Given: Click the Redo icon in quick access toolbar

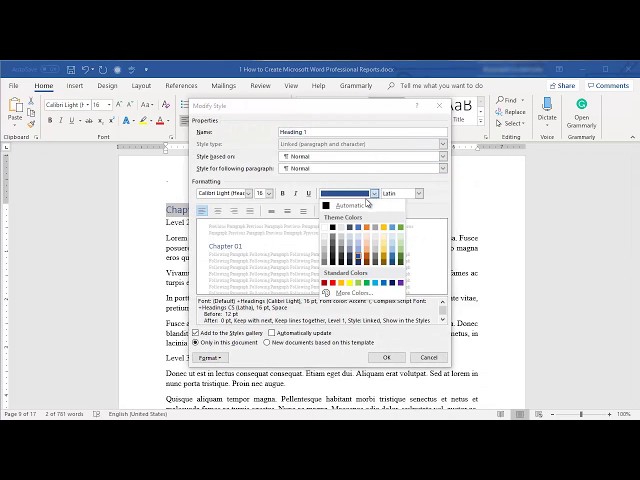Looking at the screenshot, I should [x=103, y=70].
